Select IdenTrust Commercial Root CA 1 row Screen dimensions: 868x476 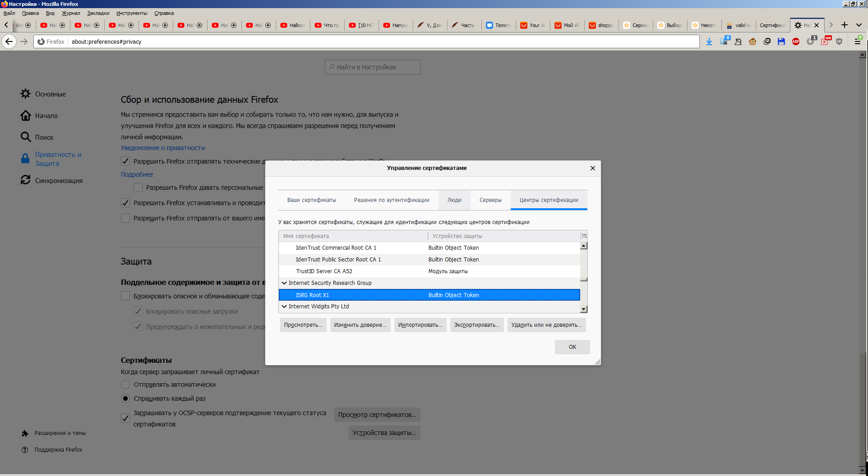[x=429, y=248]
